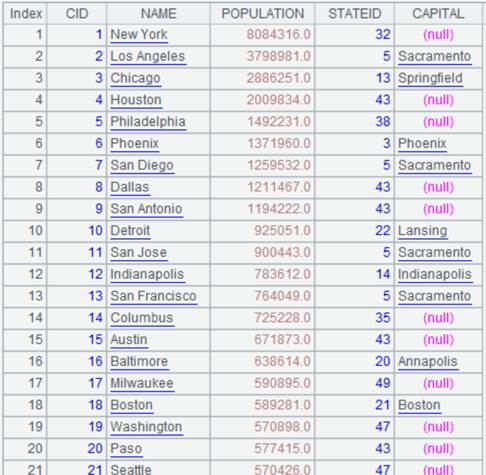This screenshot has width=486, height=475.
Task: Click STATEID 22 in Detroit row
Action: (x=383, y=231)
